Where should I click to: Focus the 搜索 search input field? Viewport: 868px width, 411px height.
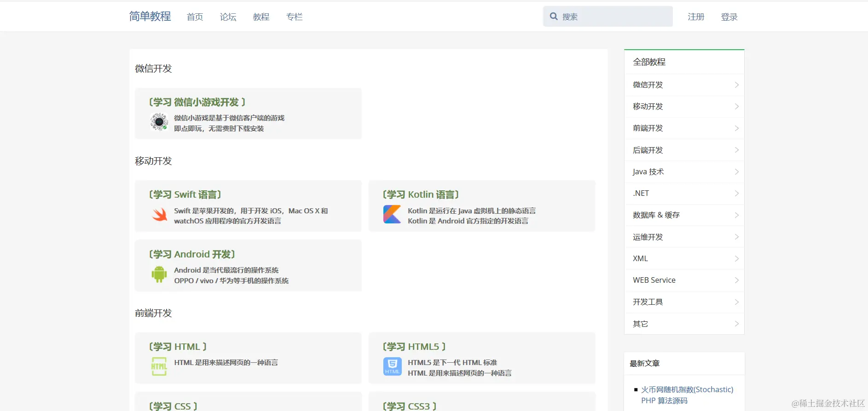(x=608, y=17)
